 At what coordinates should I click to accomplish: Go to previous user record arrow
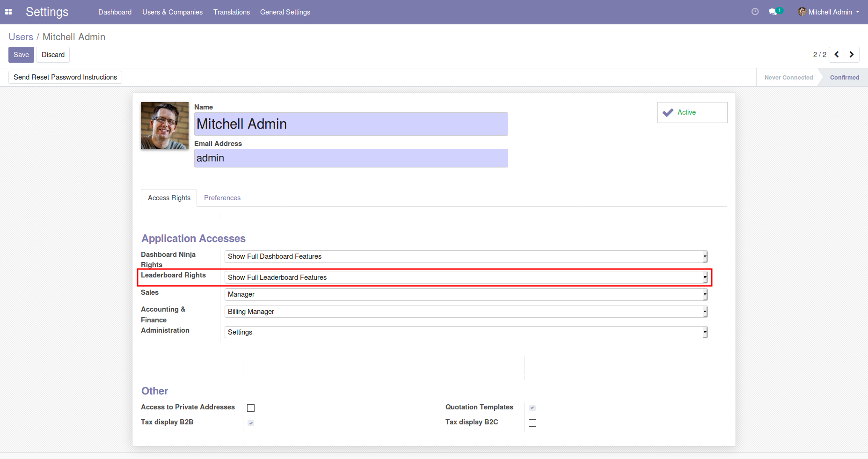tap(837, 55)
